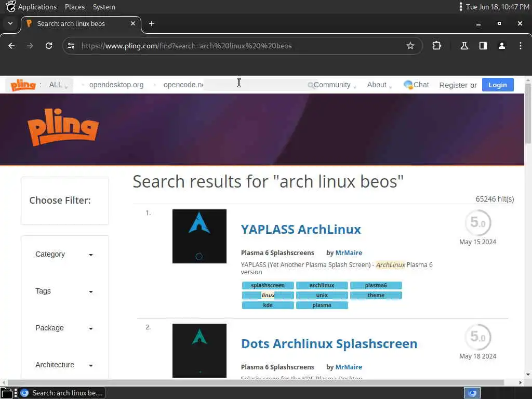Click the GNOME foot Applications icon
The width and height of the screenshot is (532, 399).
coord(10,6)
